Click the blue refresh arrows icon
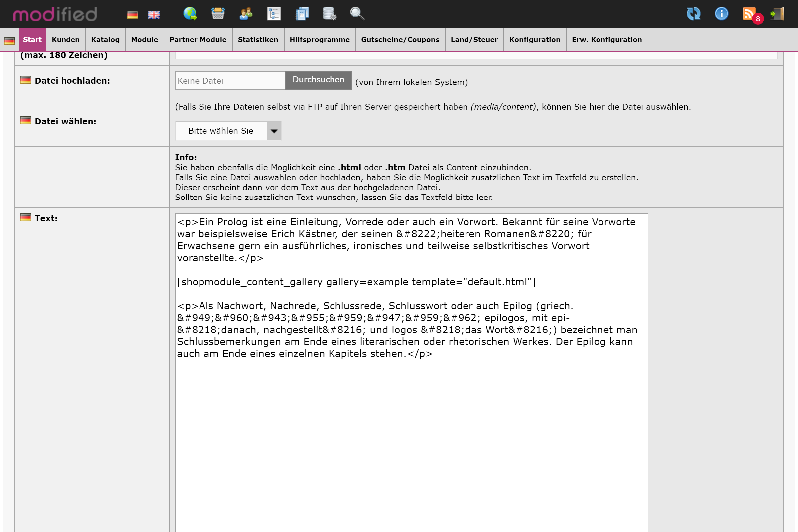Screen dimensions: 798x532 (693, 14)
